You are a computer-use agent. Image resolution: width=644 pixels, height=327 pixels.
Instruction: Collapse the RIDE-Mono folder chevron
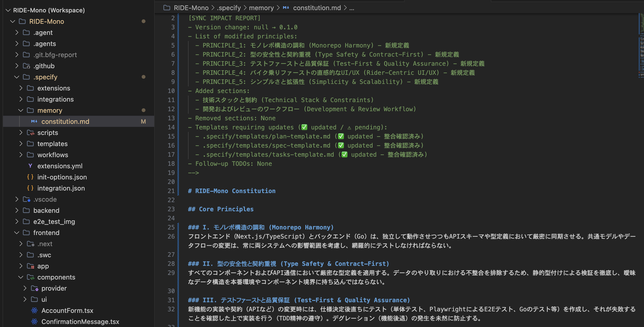(x=12, y=21)
